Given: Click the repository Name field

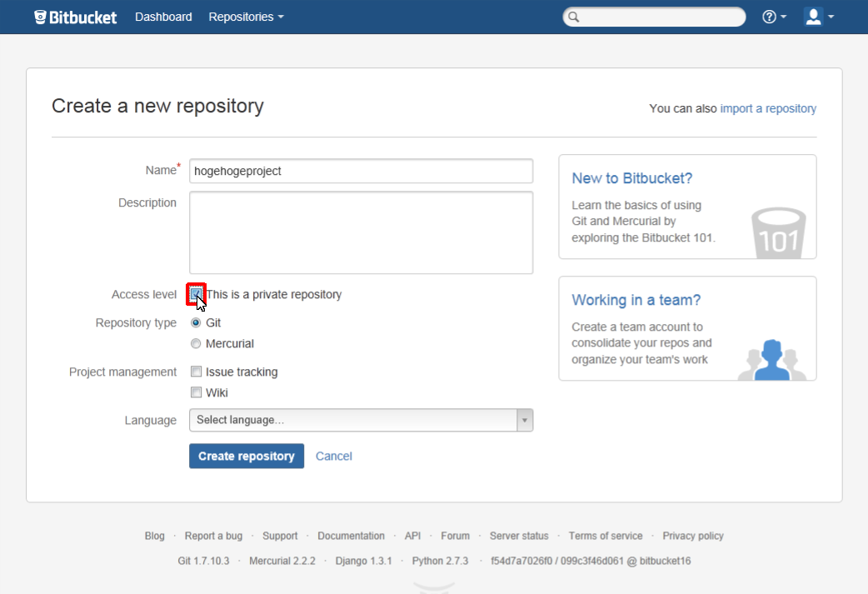Looking at the screenshot, I should click(361, 171).
